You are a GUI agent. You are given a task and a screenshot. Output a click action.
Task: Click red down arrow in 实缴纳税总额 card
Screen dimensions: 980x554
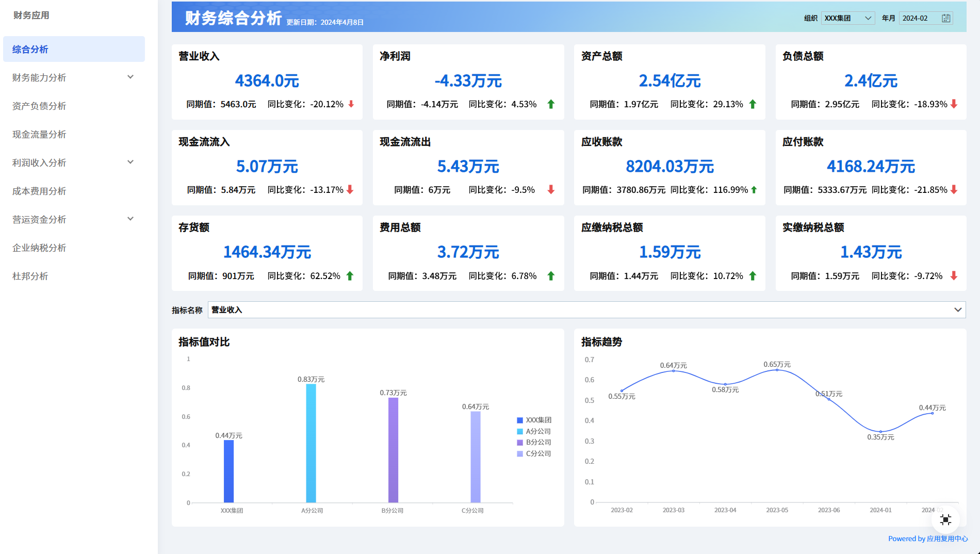point(954,276)
